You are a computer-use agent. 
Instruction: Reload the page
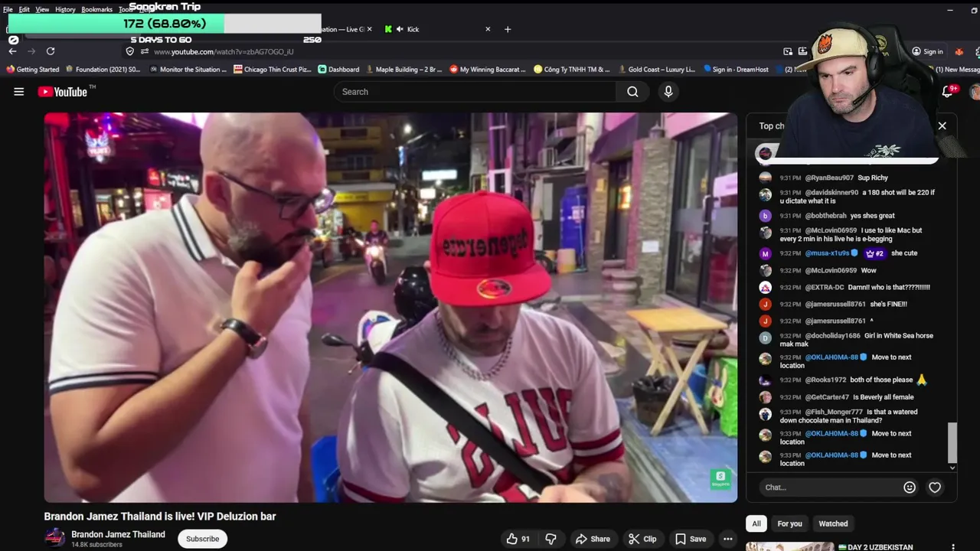(x=51, y=51)
